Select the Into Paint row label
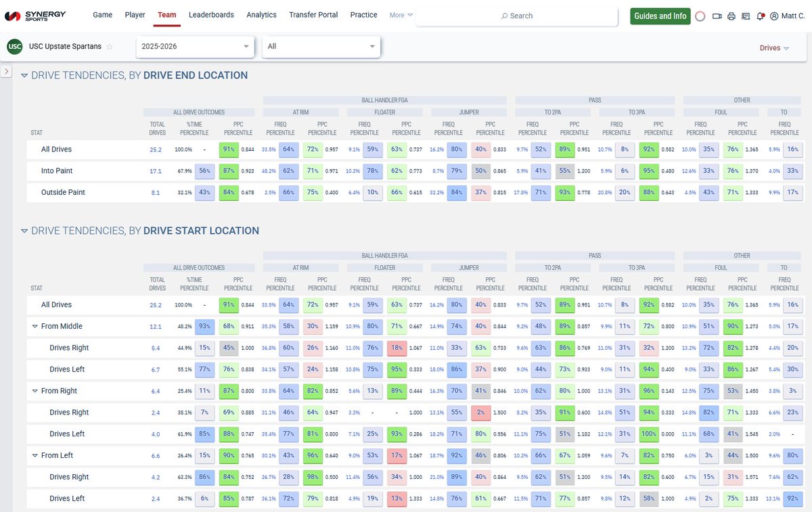 (x=57, y=171)
